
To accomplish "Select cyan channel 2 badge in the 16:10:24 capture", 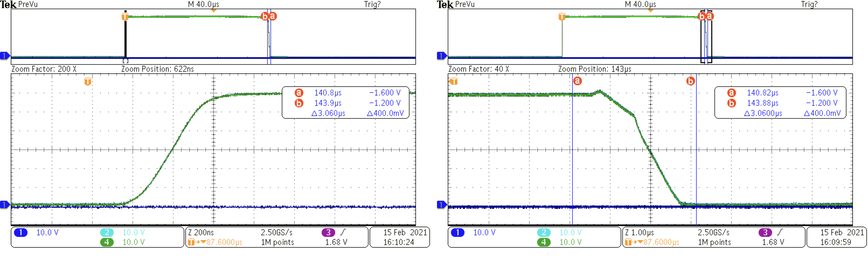I will click(x=107, y=232).
